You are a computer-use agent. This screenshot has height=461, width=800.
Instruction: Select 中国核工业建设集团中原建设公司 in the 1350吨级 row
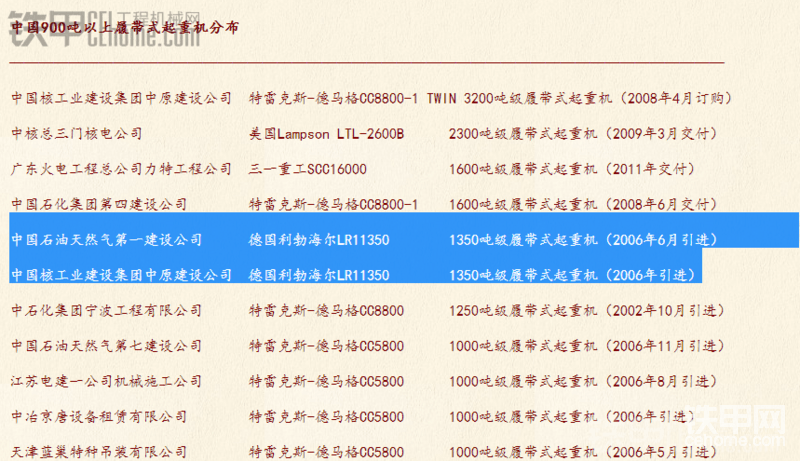pyautogui.click(x=121, y=275)
